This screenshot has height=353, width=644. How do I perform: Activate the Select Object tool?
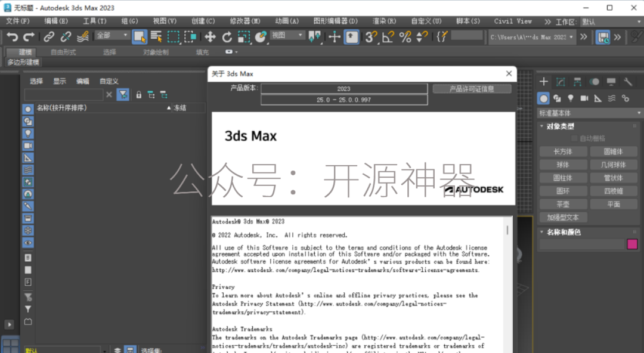(x=140, y=37)
